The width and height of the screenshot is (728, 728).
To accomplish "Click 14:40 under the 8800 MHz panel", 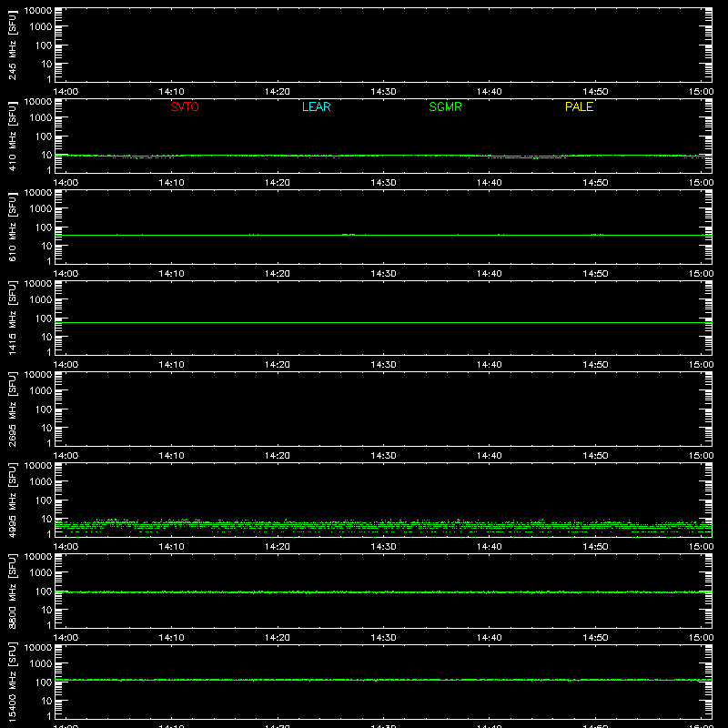I will click(x=490, y=638).
